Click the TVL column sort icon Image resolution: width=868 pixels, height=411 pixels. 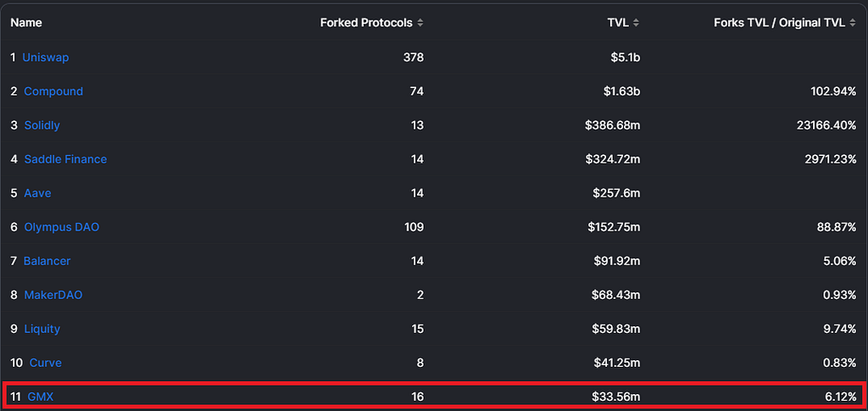coord(636,23)
